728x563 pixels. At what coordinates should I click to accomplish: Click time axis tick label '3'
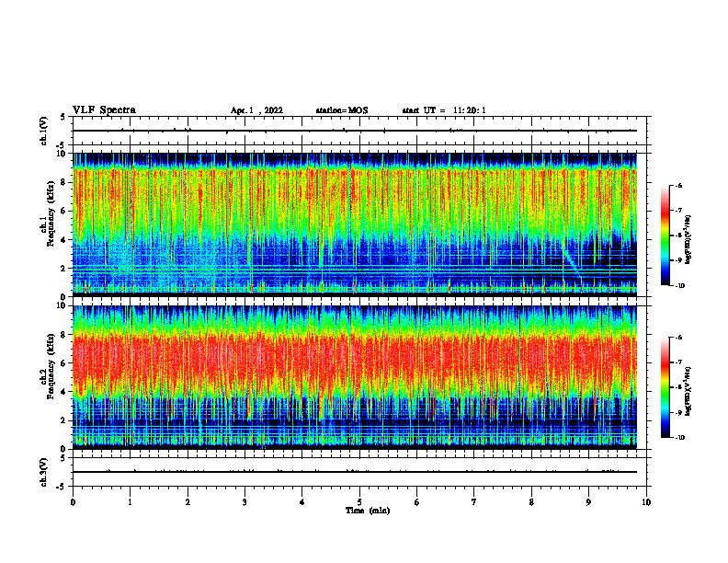click(x=245, y=502)
